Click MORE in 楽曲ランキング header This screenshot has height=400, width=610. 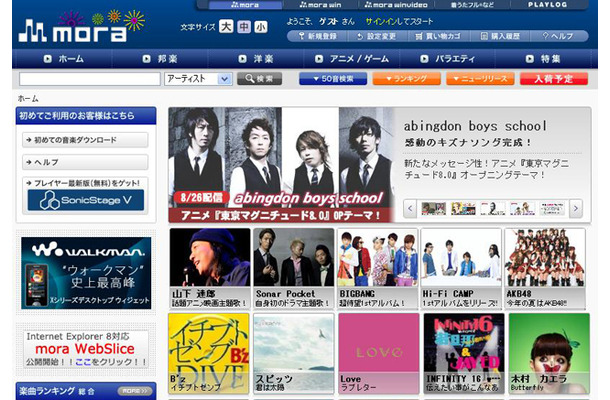(x=135, y=391)
